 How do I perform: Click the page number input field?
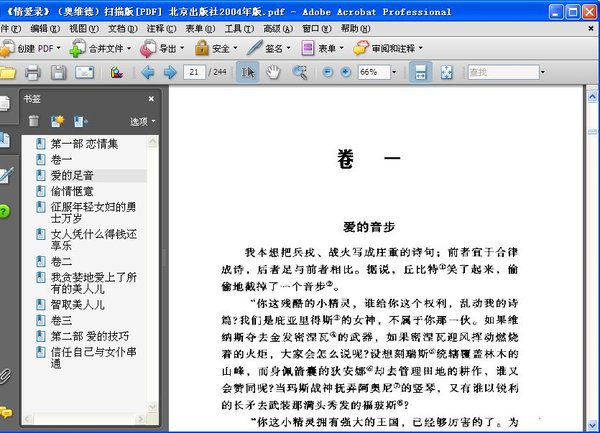point(195,73)
